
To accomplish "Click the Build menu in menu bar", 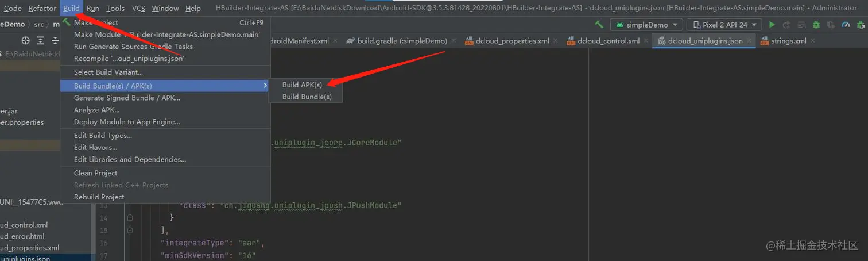I will click(x=72, y=9).
